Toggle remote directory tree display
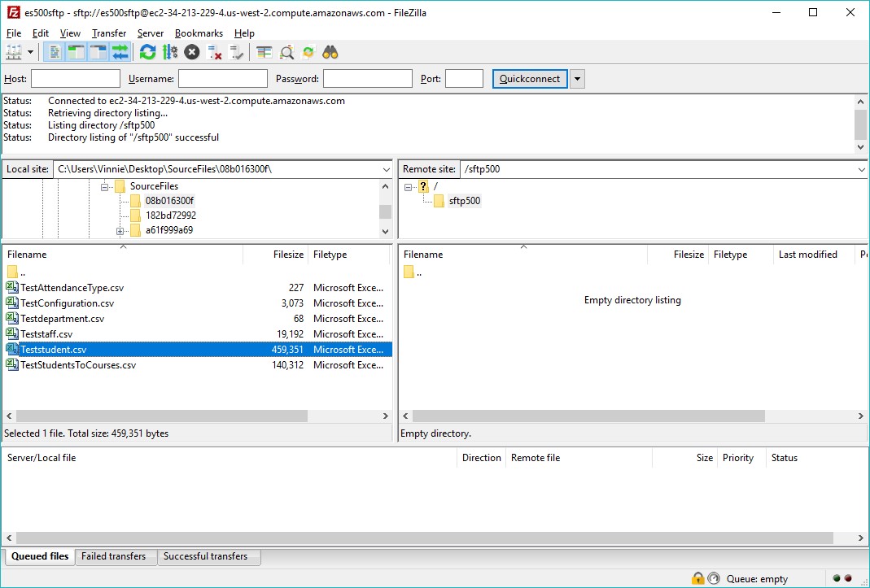Screen dimensions: 870x588 (x=98, y=53)
